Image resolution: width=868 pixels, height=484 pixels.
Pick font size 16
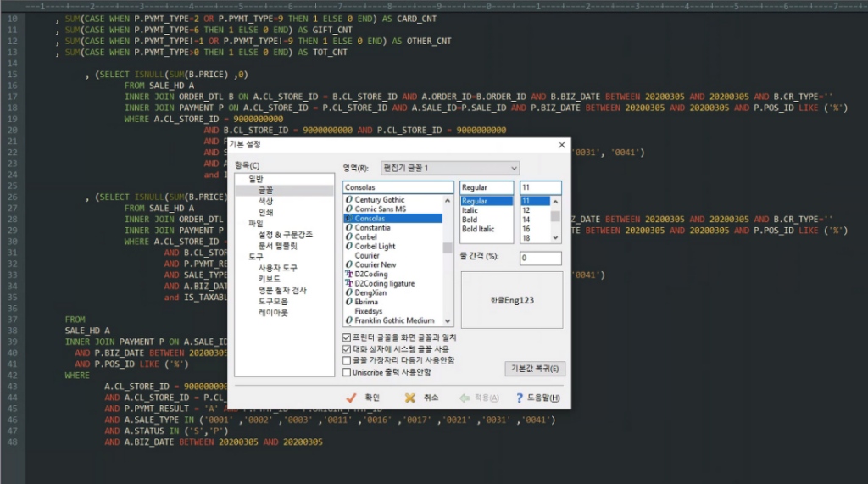526,229
